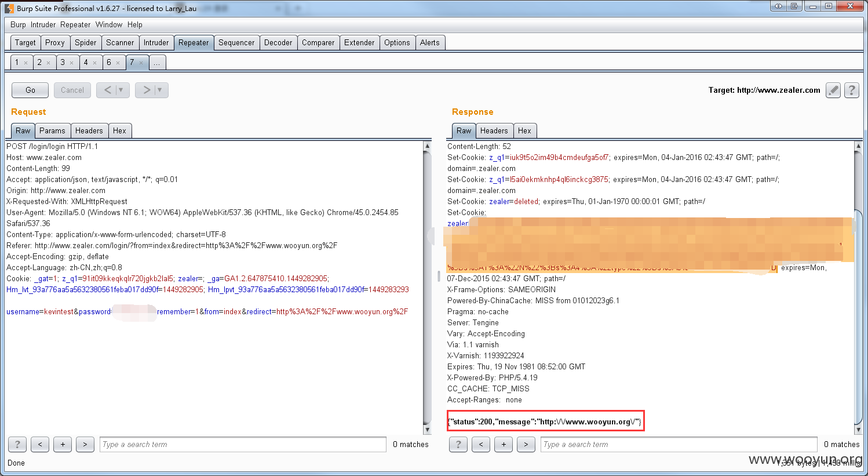Switch to the Alerts tab
868x476 pixels.
point(430,42)
